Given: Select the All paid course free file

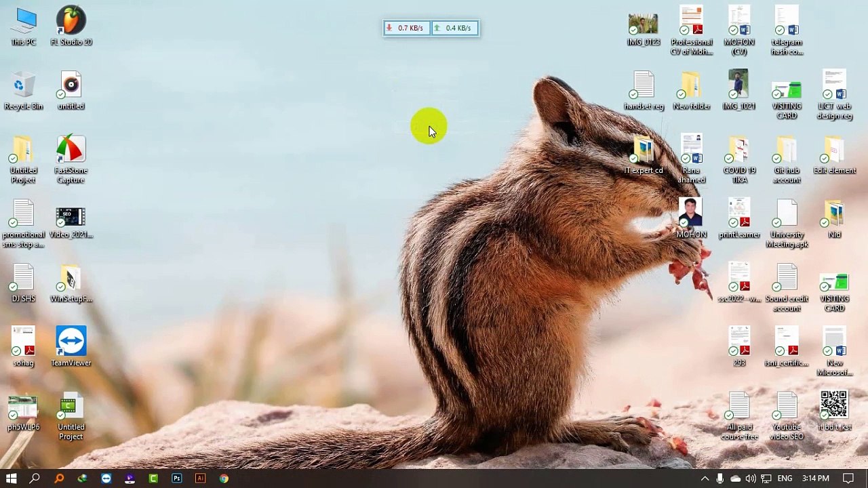Looking at the screenshot, I should click(x=739, y=415).
